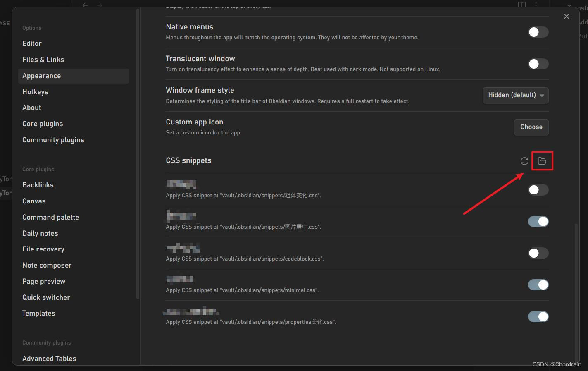This screenshot has width=588, height=371.
Task: Enable the codeblock.css snippet
Action: (x=538, y=253)
